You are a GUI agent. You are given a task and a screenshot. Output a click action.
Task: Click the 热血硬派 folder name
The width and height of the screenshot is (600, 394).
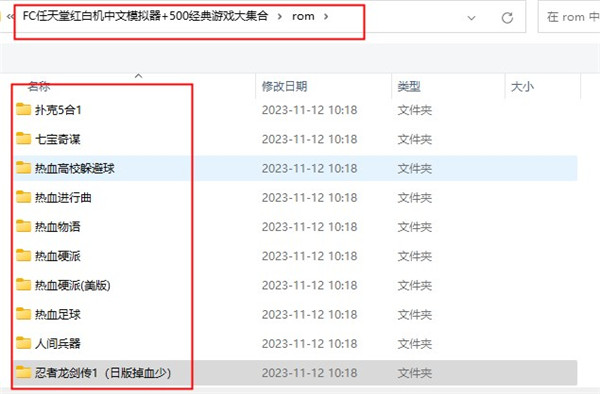point(58,256)
